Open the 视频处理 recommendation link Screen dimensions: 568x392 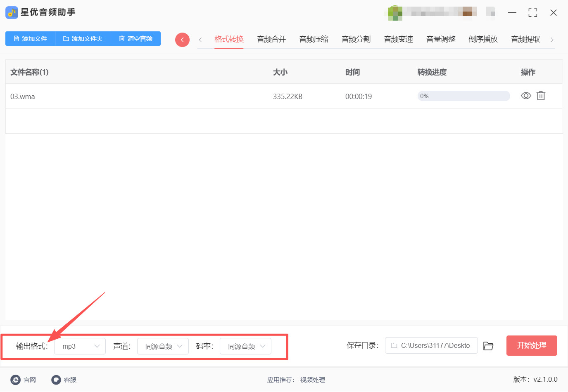coord(312,380)
